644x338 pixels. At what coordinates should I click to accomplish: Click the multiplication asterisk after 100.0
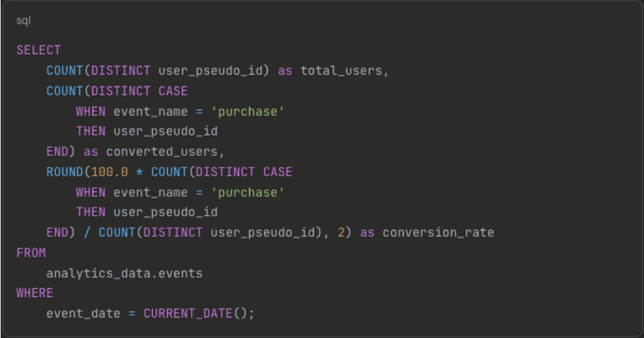(x=139, y=172)
